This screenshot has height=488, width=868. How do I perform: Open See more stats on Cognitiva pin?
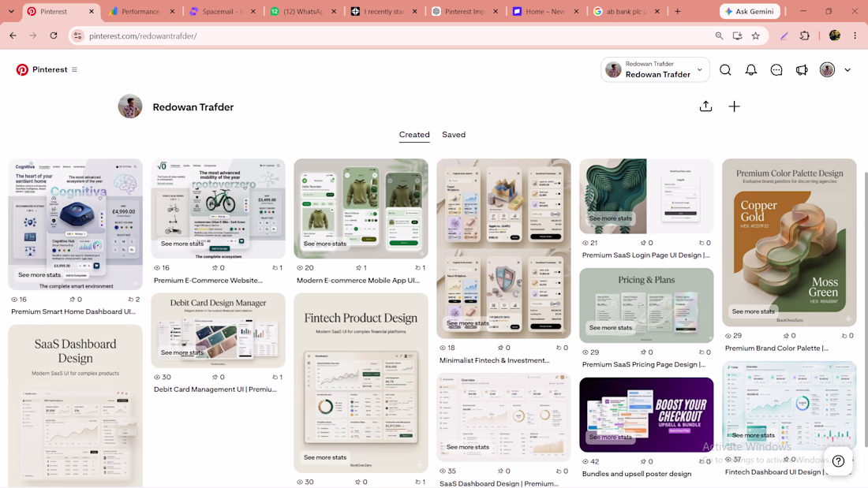39,274
